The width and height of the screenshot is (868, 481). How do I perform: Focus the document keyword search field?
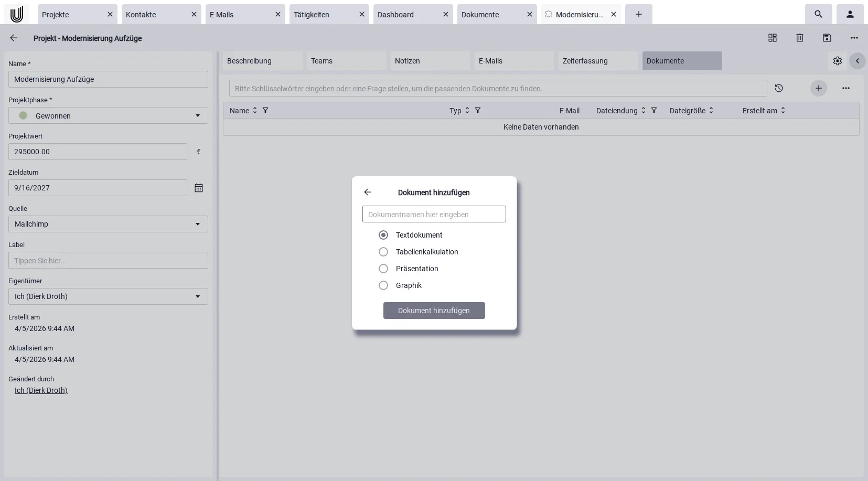pos(498,88)
